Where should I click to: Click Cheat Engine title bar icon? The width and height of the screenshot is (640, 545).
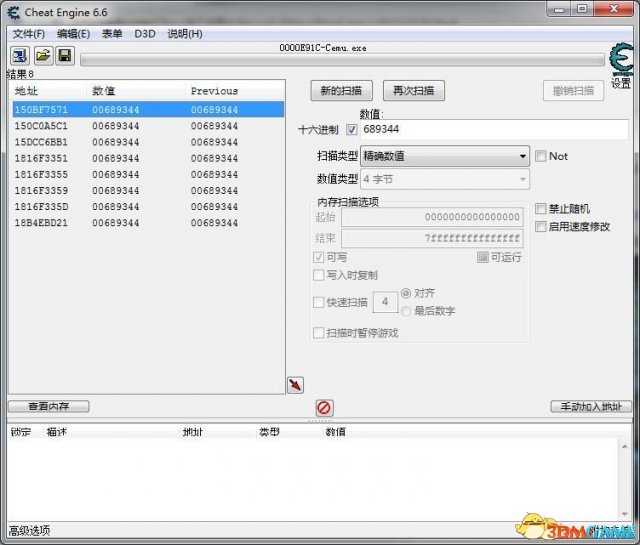pyautogui.click(x=14, y=12)
